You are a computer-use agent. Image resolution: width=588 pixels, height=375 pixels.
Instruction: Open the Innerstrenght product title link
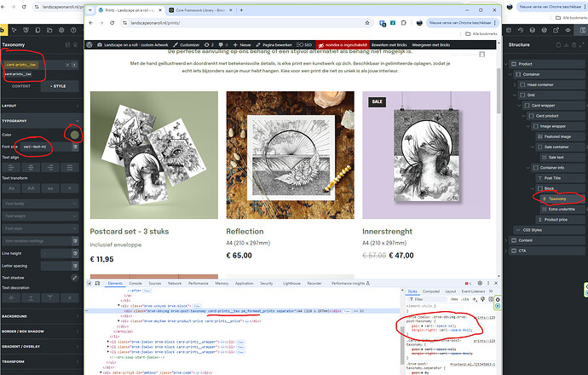click(387, 231)
